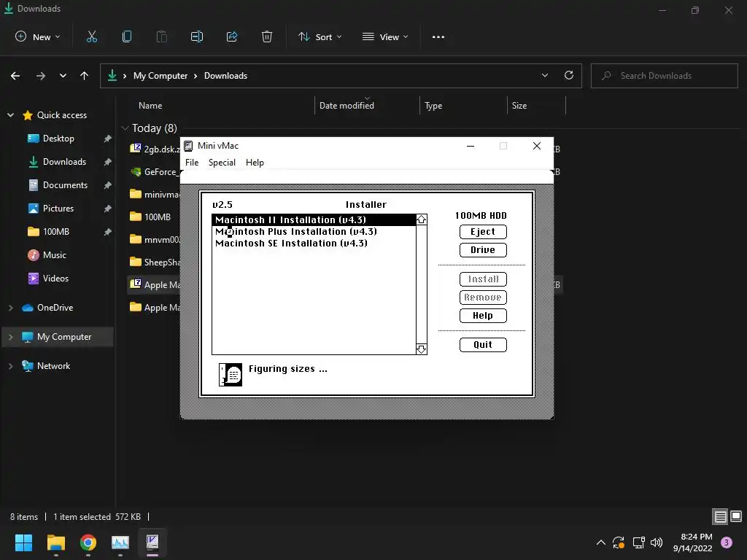
Task: Open 100MB folder in sidebar
Action: tap(55, 232)
